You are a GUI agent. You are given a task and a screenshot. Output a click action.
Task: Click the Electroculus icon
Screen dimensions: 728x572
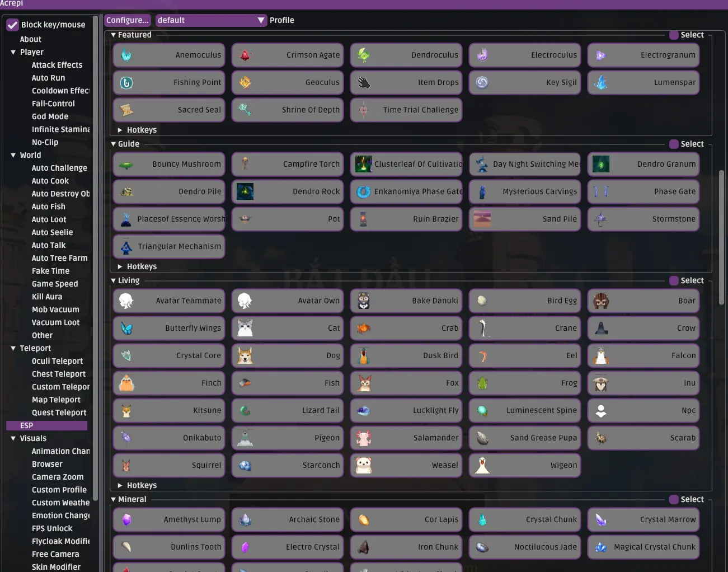pos(482,55)
